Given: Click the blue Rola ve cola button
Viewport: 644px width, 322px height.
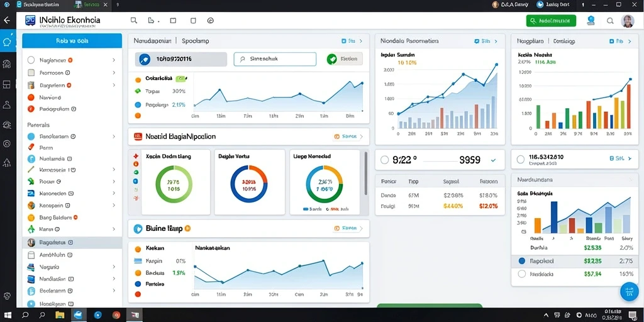Looking at the screenshot, I should 72,41.
